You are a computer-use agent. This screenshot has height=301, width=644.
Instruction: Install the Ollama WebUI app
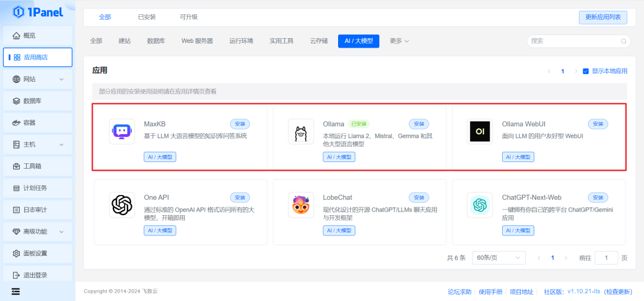point(598,124)
